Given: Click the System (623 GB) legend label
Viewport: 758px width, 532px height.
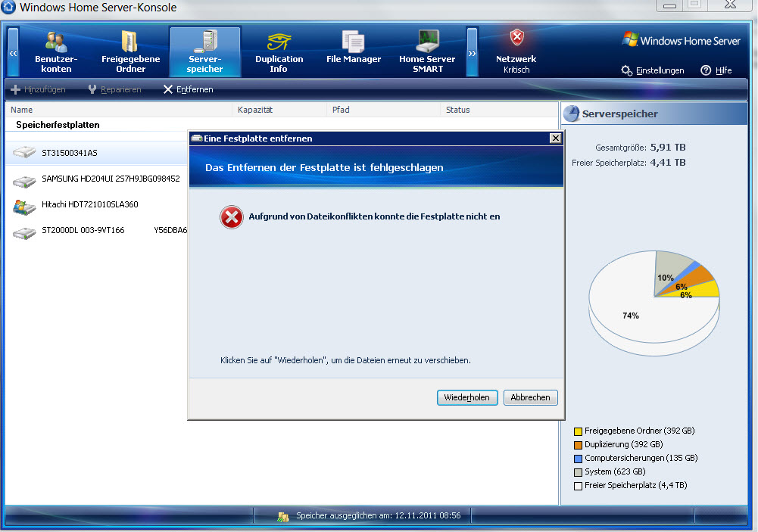Looking at the screenshot, I should (x=615, y=471).
